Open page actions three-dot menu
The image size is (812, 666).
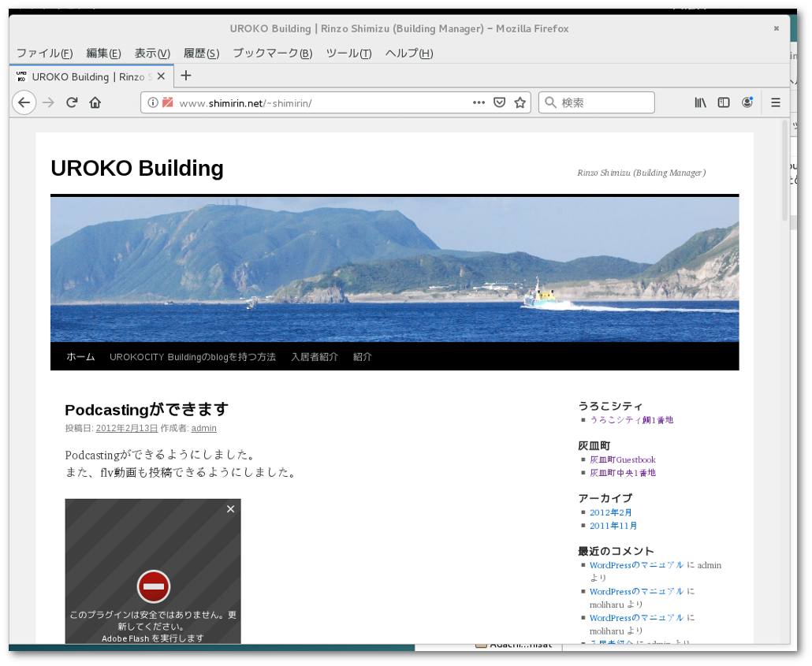479,102
